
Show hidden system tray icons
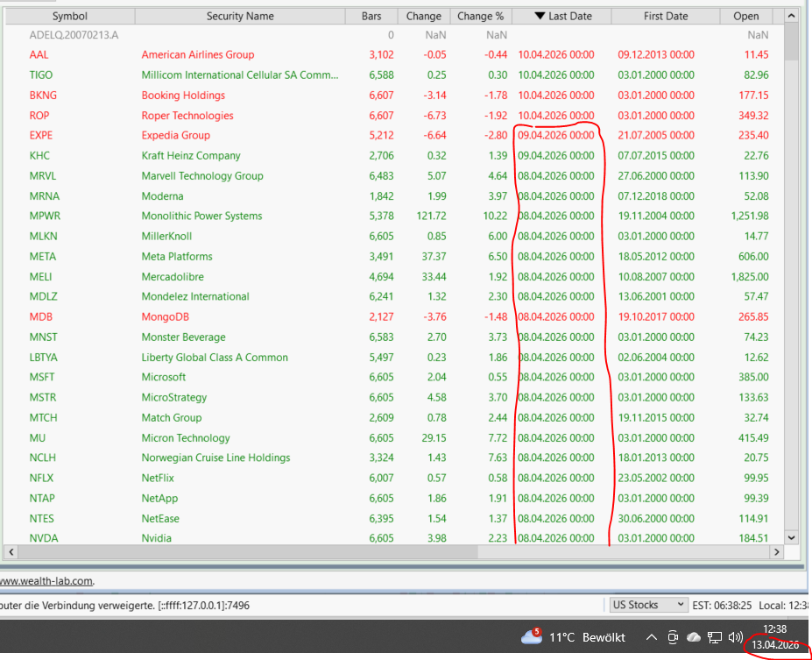pyautogui.click(x=651, y=637)
